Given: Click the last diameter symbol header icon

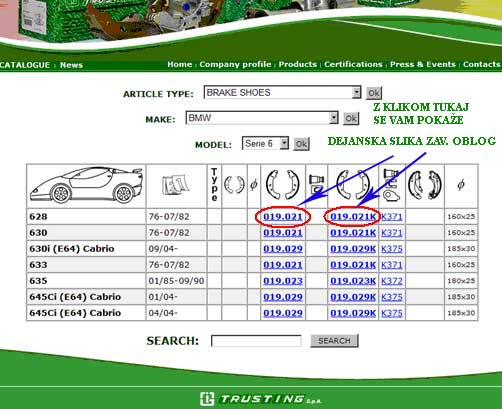Looking at the screenshot, I should [x=461, y=184].
